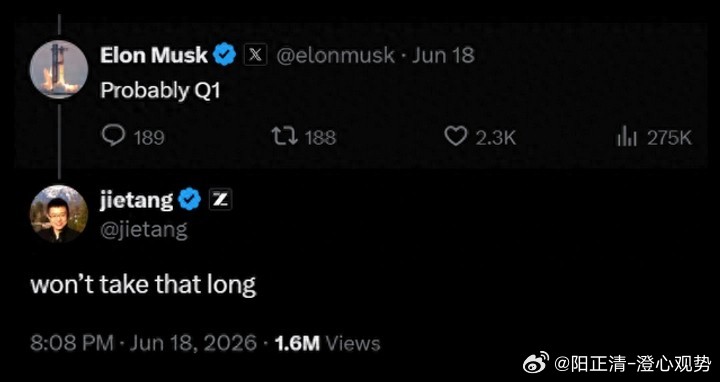
Task: Like Elon Musk's tweet with heart icon
Action: (x=456, y=136)
